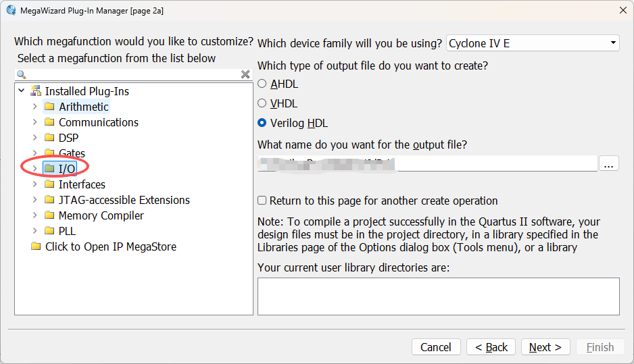Screen dimensions: 634x364
Task: Click the Installed Plug-Ins icon
Action: click(36, 91)
